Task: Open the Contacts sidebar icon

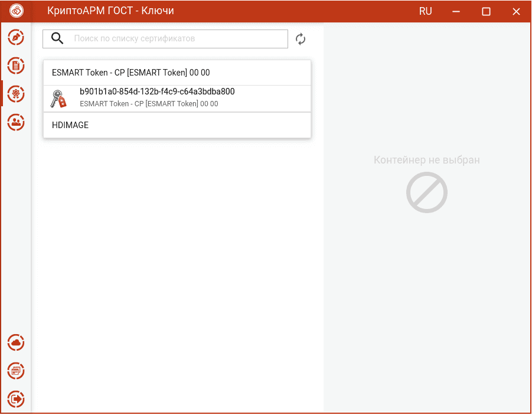Action: 16,122
